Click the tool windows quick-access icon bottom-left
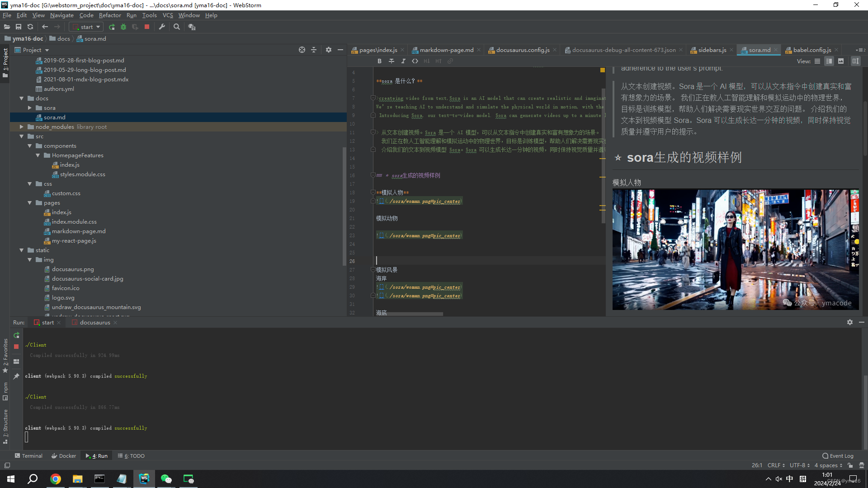 click(7, 465)
